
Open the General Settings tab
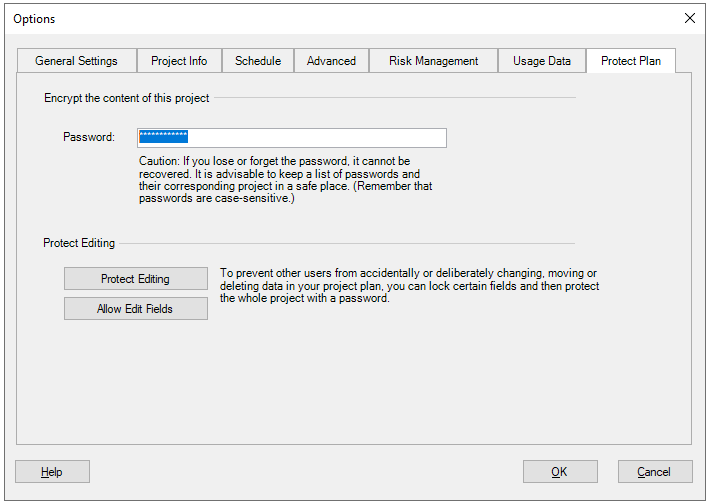point(76,61)
